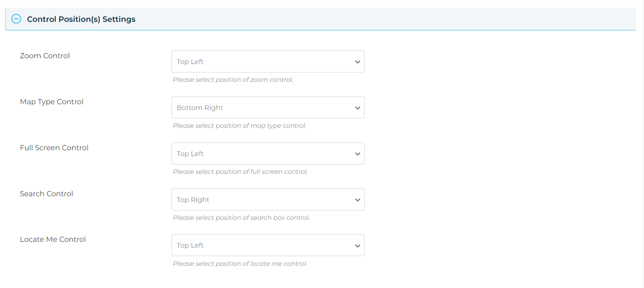Image resolution: width=644 pixels, height=288 pixels.
Task: Click the chevron arrow in Zoom Control select
Action: click(357, 62)
